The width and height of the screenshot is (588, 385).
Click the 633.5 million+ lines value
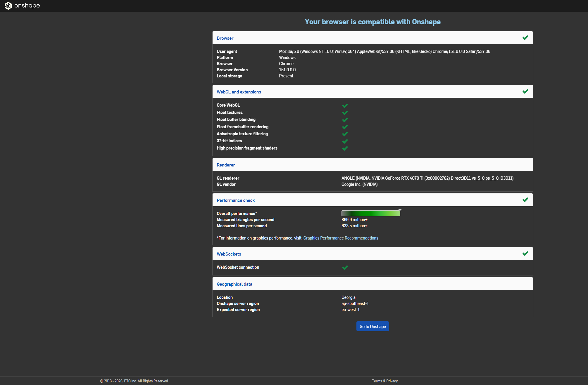(354, 226)
